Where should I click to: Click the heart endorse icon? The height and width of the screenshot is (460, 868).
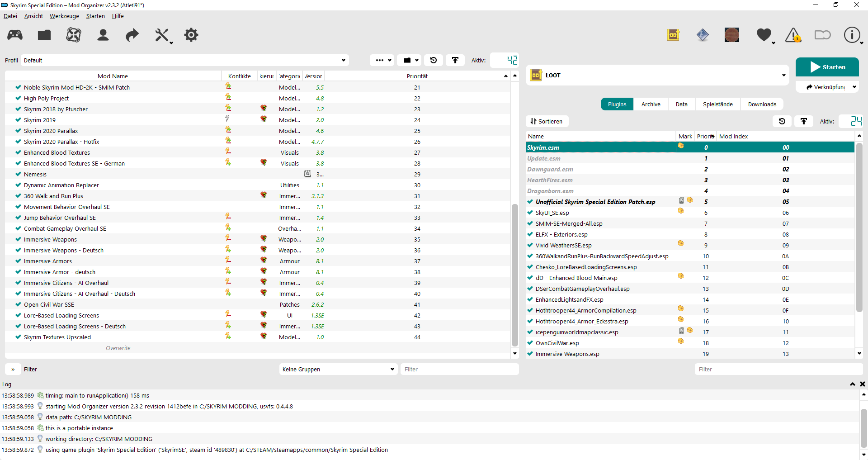pyautogui.click(x=764, y=35)
